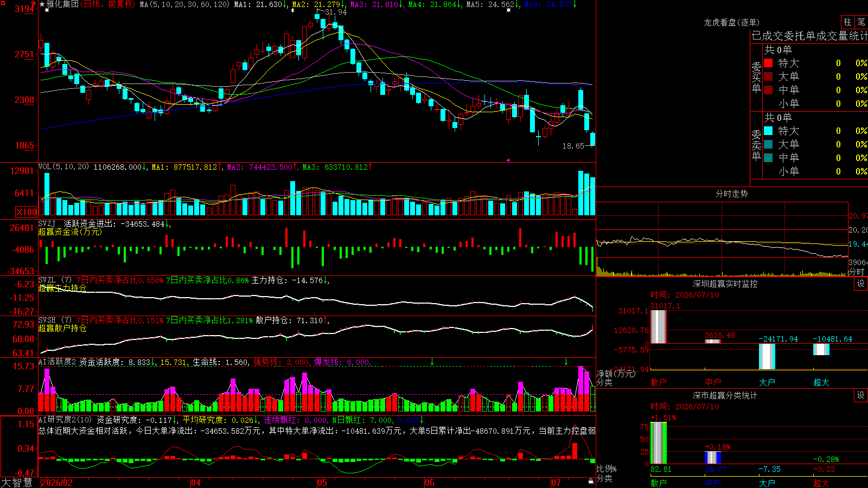Click the stock name 雅化集团
This screenshot has height=488, width=868.
coord(62,4)
